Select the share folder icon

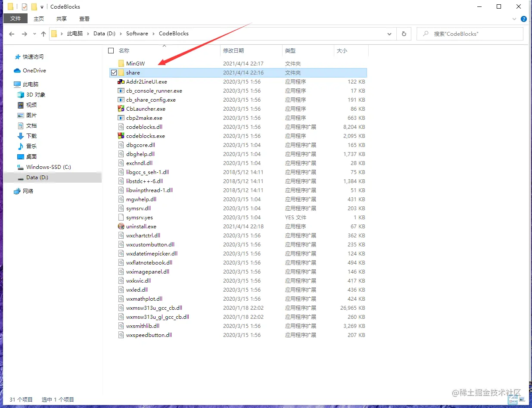(x=121, y=72)
